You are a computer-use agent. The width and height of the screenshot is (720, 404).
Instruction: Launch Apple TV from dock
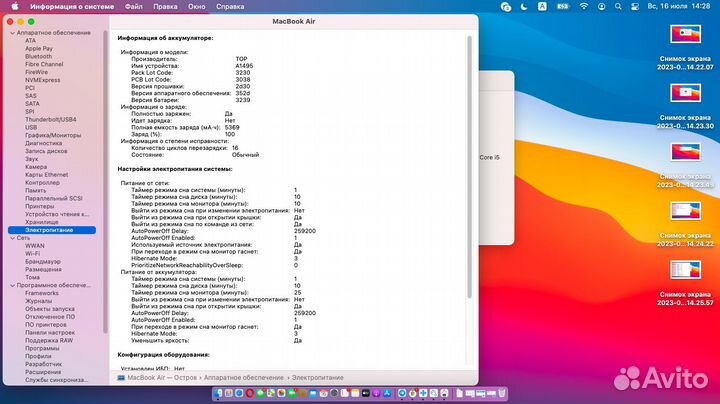pos(366,393)
